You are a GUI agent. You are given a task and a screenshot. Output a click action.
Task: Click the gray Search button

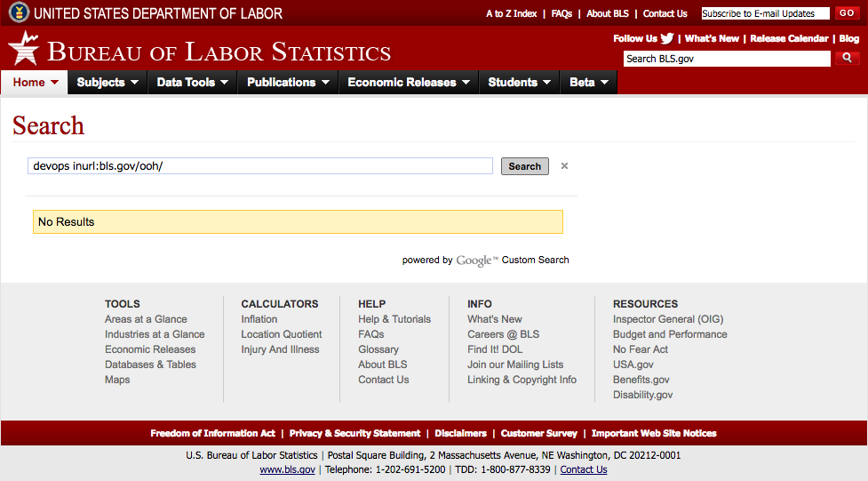(525, 166)
